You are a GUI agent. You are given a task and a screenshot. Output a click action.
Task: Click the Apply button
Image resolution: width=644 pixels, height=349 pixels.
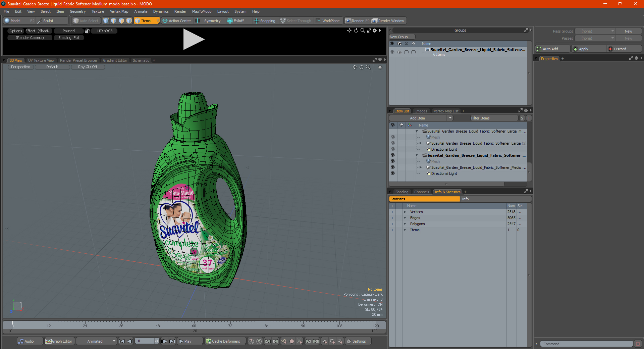click(589, 49)
